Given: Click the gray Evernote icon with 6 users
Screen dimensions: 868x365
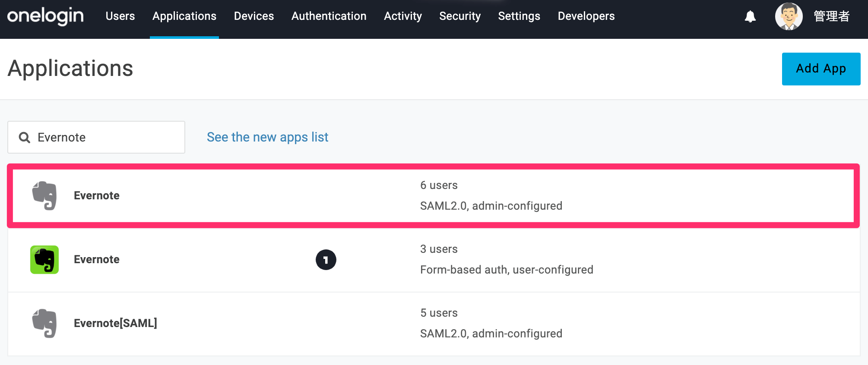Looking at the screenshot, I should (44, 196).
